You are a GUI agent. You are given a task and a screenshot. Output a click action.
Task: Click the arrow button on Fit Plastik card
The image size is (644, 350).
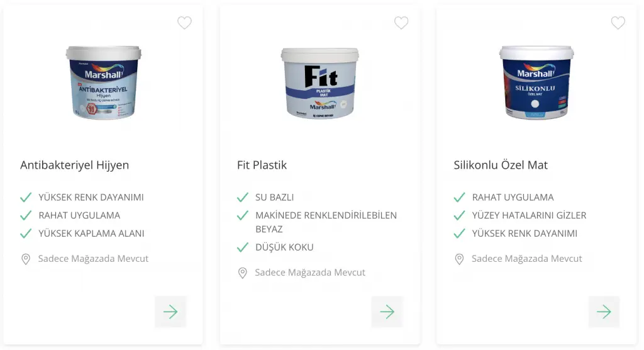(387, 312)
